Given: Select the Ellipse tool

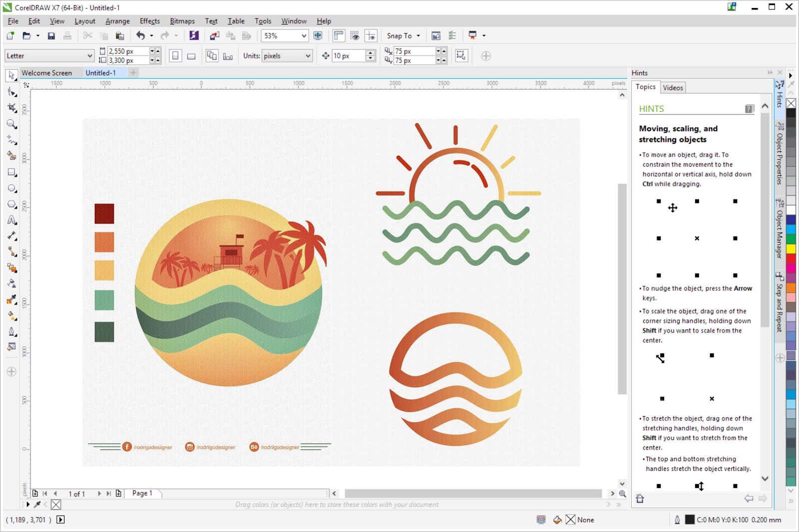Looking at the screenshot, I should click(x=11, y=188).
